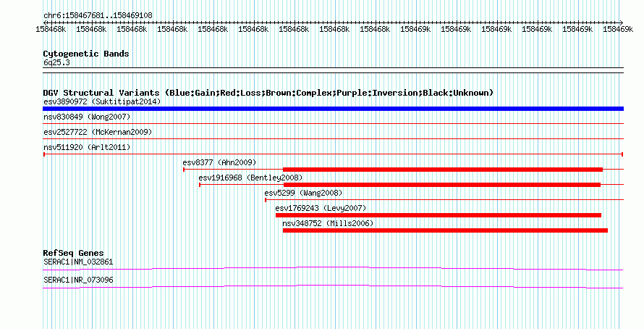The image size is (644, 329).
Task: Select the thin red line under nsv830849
Action: click(333, 123)
